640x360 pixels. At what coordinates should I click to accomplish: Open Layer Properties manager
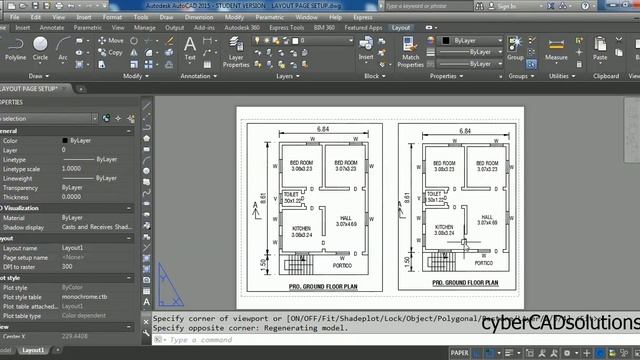[236, 52]
